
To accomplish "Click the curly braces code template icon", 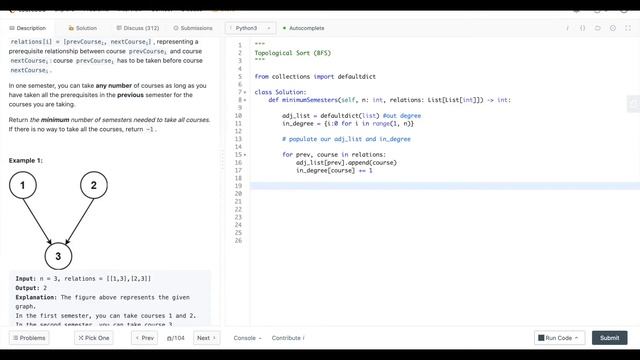I will [x=582, y=28].
